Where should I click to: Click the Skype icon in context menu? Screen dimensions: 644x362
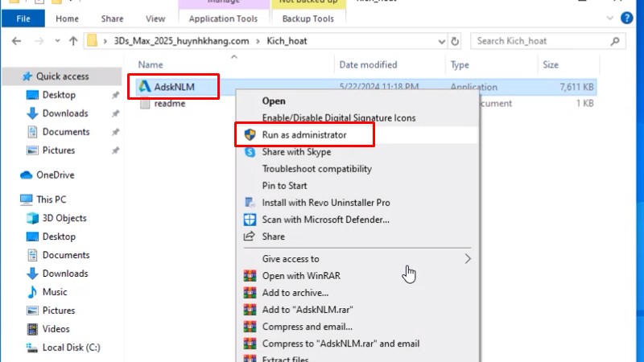click(250, 152)
